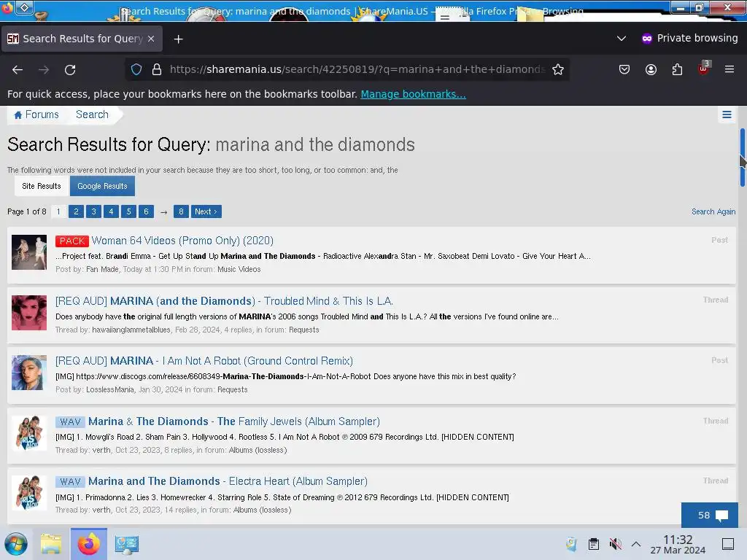This screenshot has width=747, height=560.
Task: Click the page vertical scrollbar thumb
Action: pyautogui.click(x=742, y=157)
